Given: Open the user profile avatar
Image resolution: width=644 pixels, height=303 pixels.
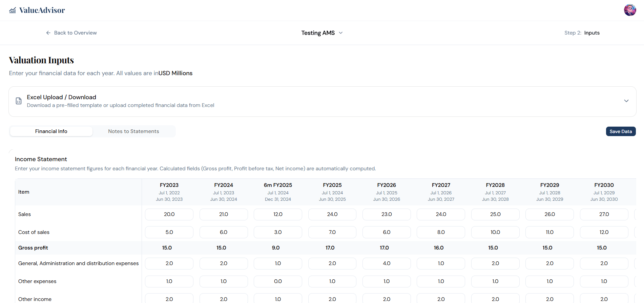Looking at the screenshot, I should point(630,10).
